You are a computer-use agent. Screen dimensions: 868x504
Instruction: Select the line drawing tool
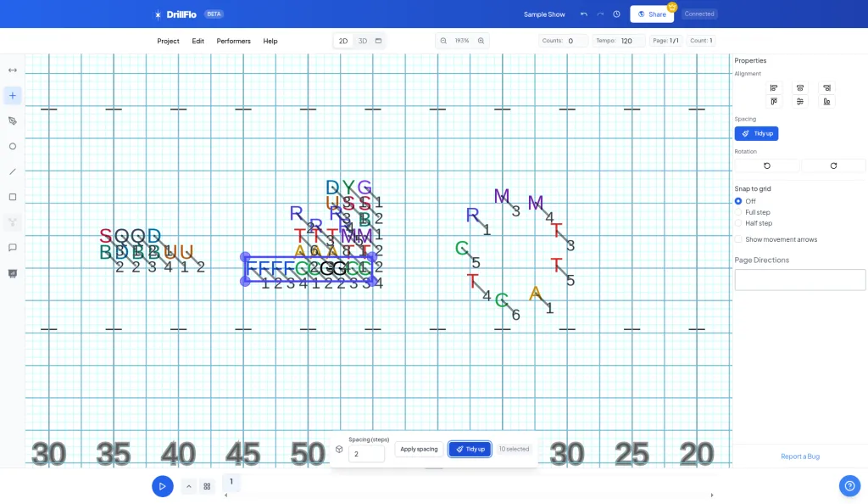[12, 171]
